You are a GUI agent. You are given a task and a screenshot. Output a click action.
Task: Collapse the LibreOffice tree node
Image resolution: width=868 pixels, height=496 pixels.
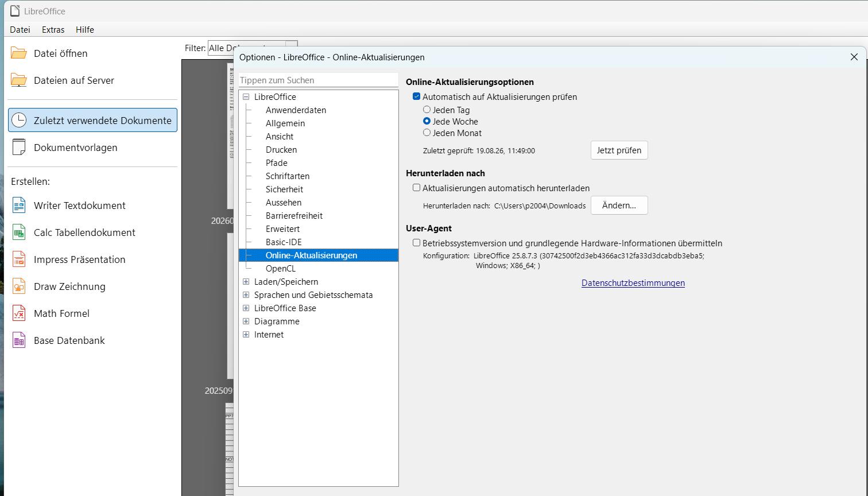pyautogui.click(x=246, y=96)
